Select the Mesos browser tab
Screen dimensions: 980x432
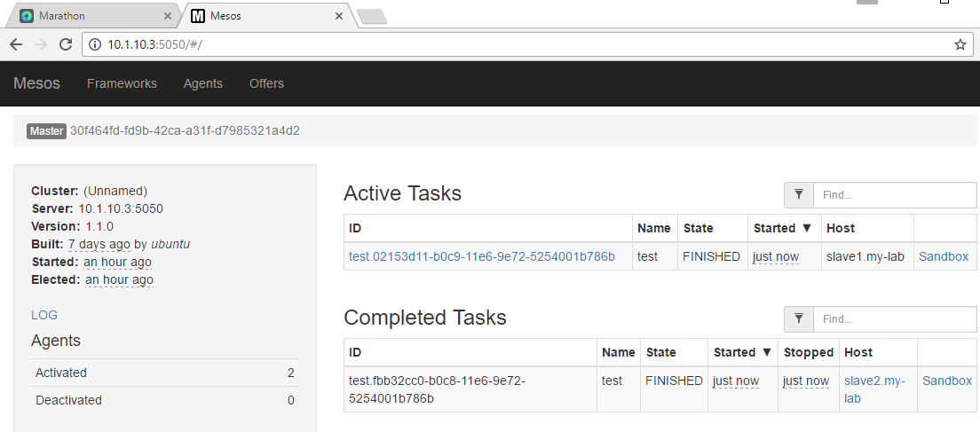click(269, 16)
